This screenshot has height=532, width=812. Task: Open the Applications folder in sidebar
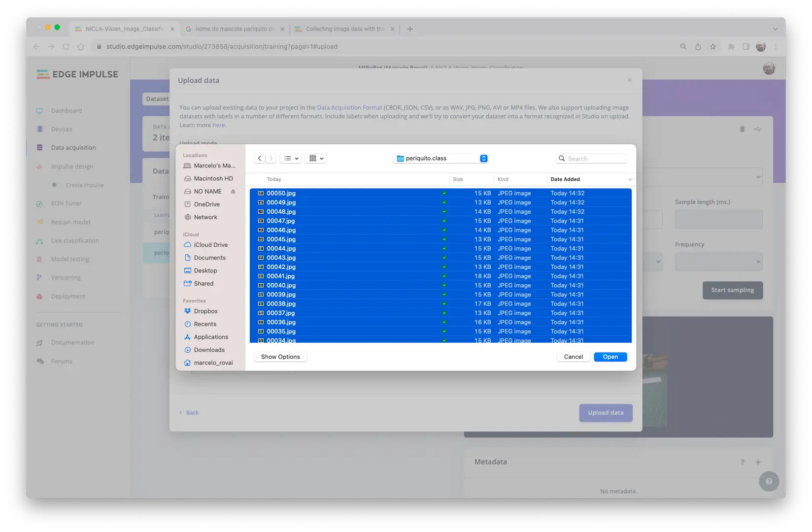click(211, 337)
